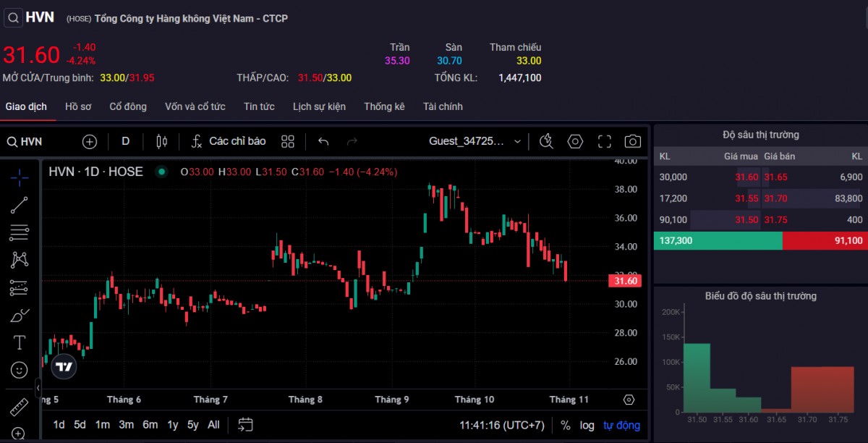Select the trend line drawing tool
868x443 pixels.
(x=20, y=205)
